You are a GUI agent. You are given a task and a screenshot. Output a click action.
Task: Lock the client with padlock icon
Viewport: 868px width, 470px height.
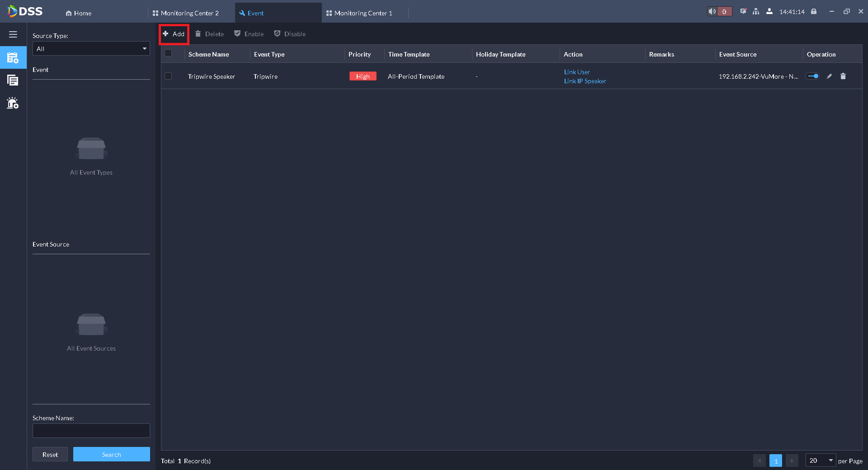814,12
